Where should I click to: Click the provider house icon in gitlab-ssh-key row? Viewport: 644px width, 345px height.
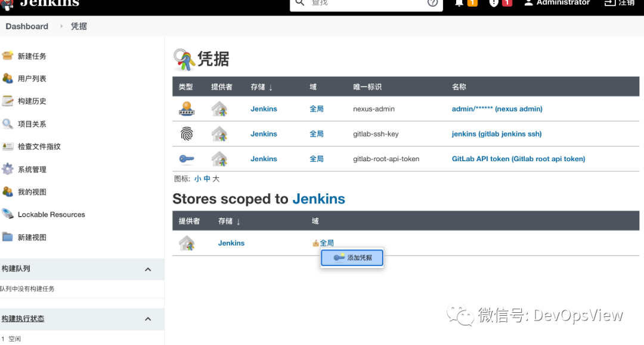click(x=219, y=134)
